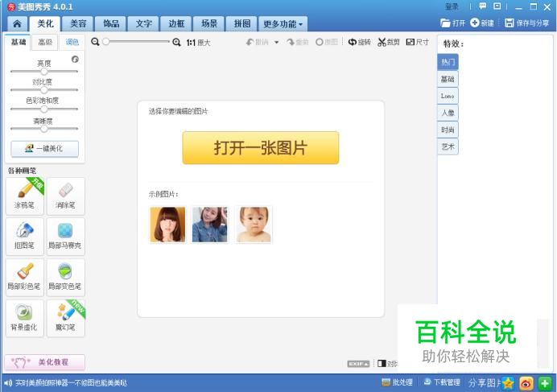557x392 pixels.
Task: Click the 裁剪 scissors crop tool
Action: tap(388, 42)
